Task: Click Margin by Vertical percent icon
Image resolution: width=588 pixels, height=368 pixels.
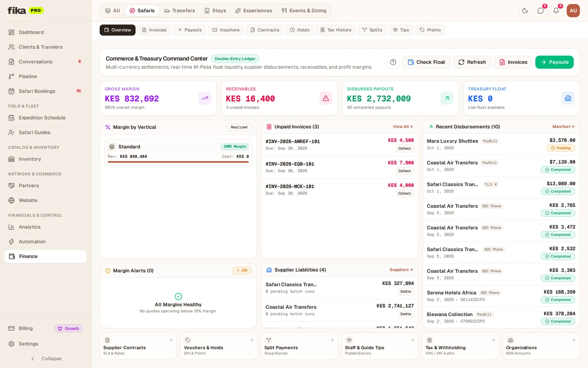Action: click(108, 127)
